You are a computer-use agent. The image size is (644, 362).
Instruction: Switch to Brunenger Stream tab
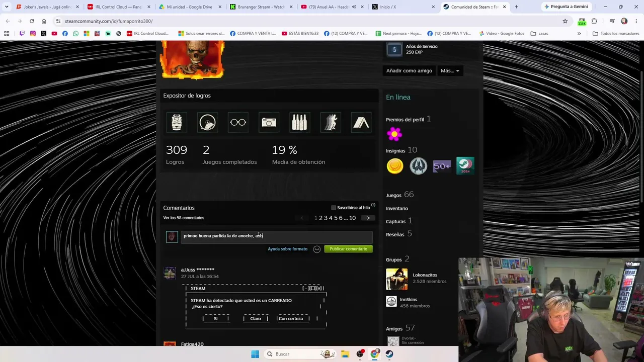point(261,7)
